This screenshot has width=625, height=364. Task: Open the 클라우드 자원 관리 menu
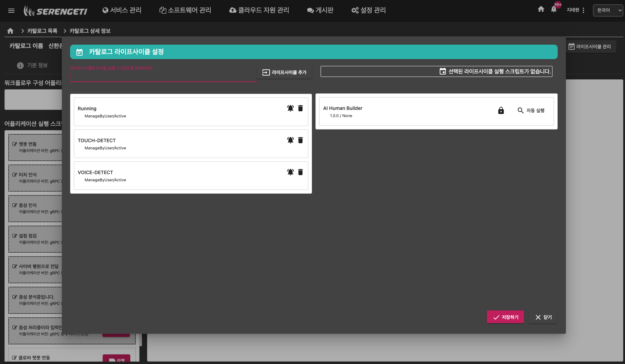[259, 10]
